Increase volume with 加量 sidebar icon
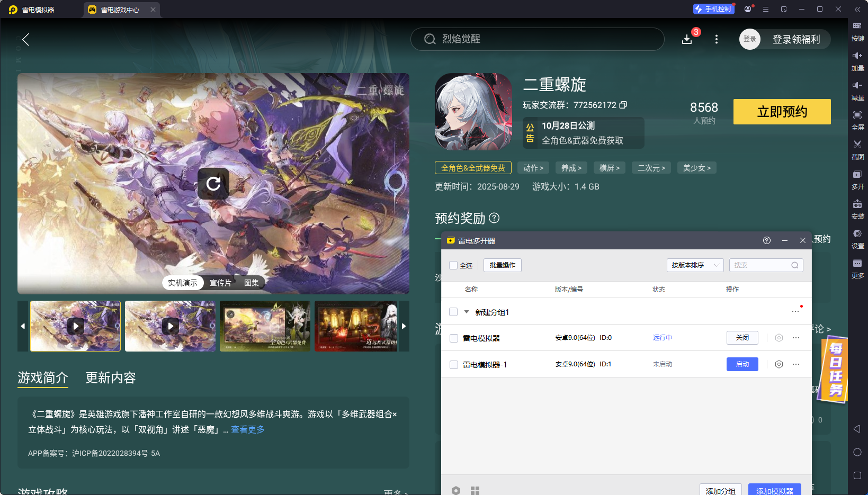Screen dimensions: 868x495 [x=857, y=61]
